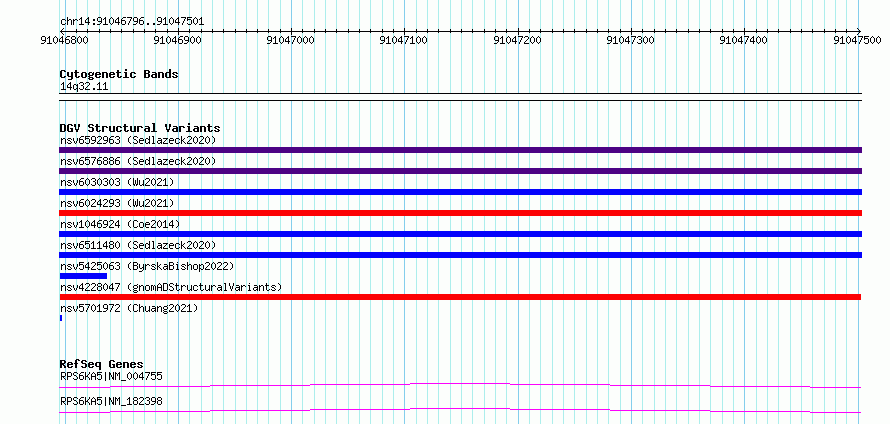Viewport: 890px width, 424px height.
Task: Click the purple bar under nsv6592963
Action: 460,150
